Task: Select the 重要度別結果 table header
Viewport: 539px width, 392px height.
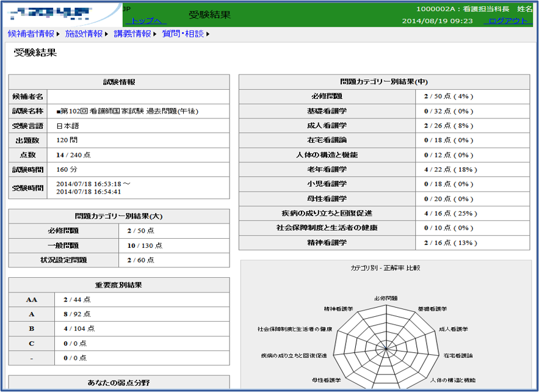Action: [x=119, y=285]
